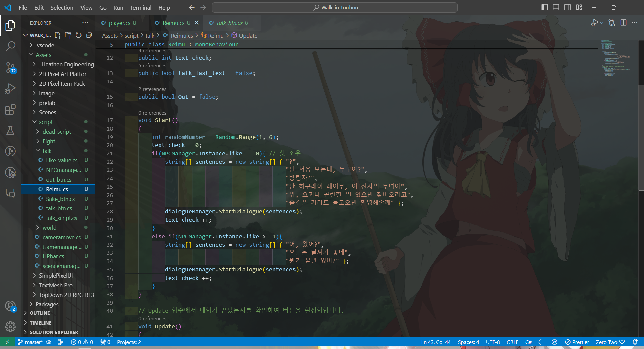Viewport: 644px width, 349px height.
Task: Go back with navigation arrow
Action: tap(192, 7)
